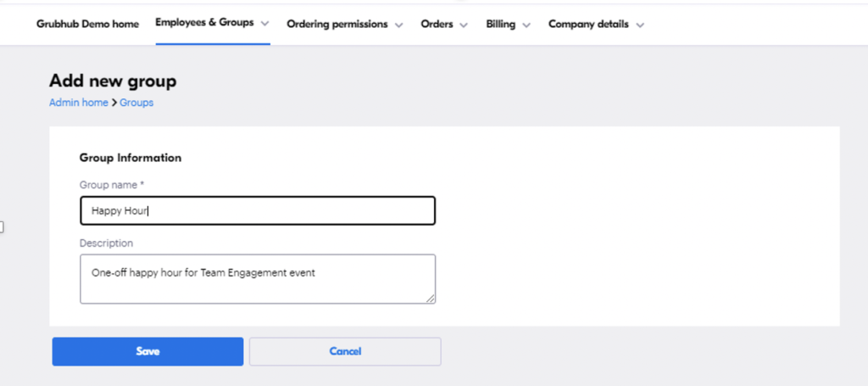Expand the chevron next to Billing

click(x=526, y=25)
